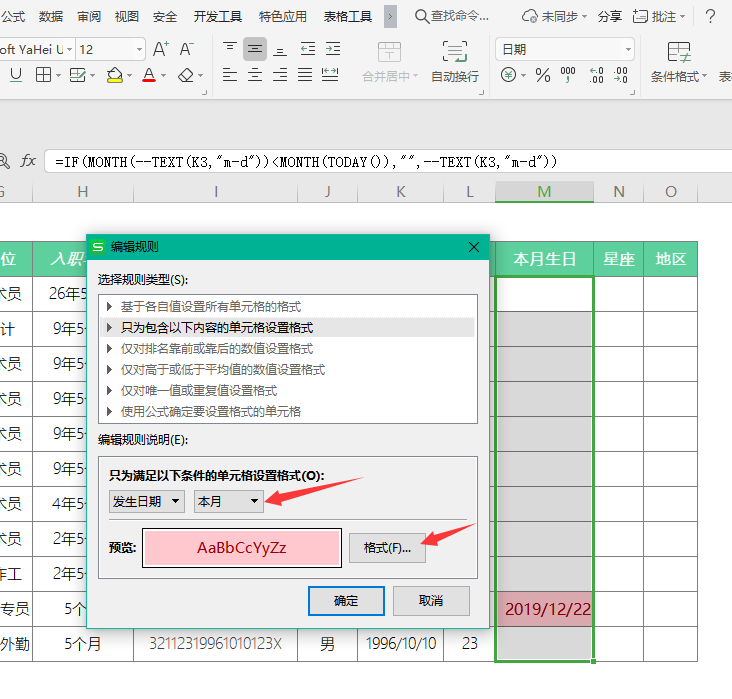The image size is (732, 699).
Task: Select rule type 只为包含以下内容的单元格设置格式
Action: coord(288,328)
